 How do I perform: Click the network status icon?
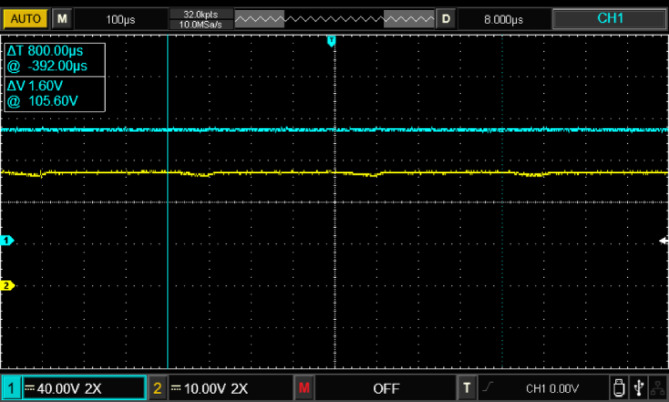pos(658,388)
